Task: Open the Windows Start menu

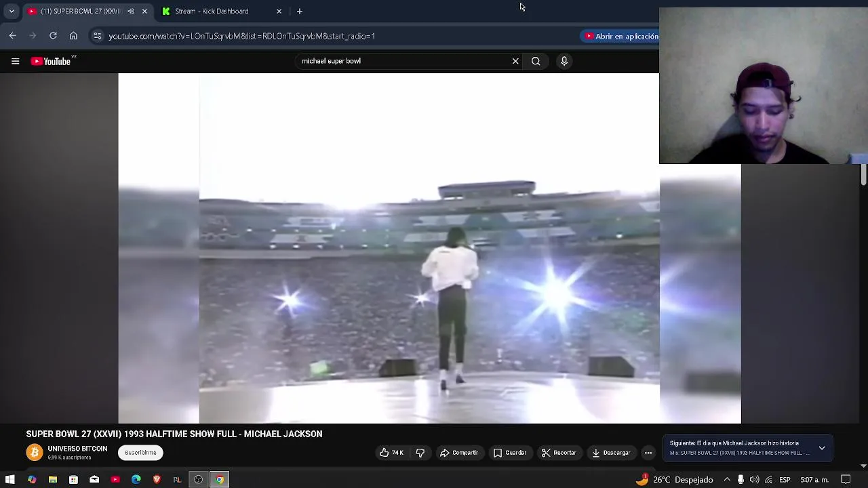Action: [x=10, y=480]
